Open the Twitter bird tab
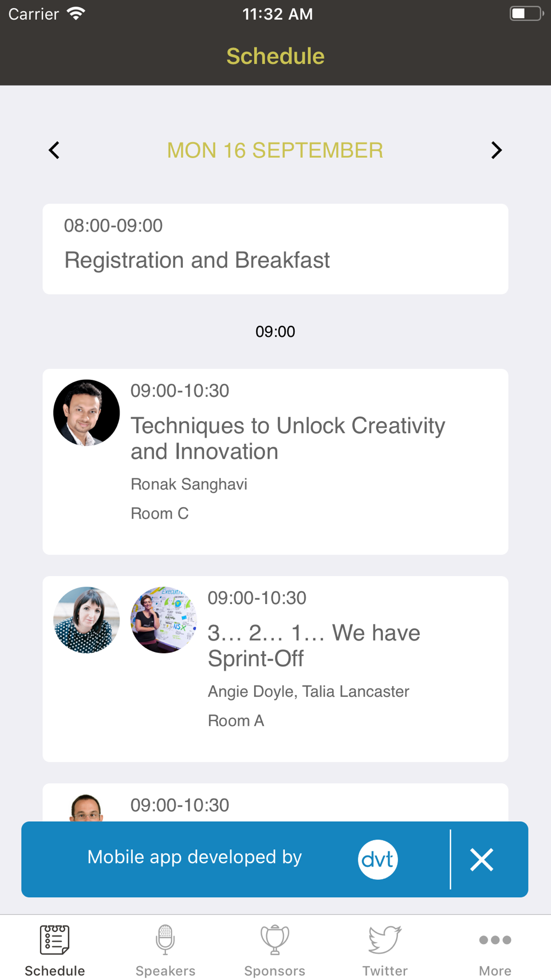The image size is (551, 980). tap(385, 950)
